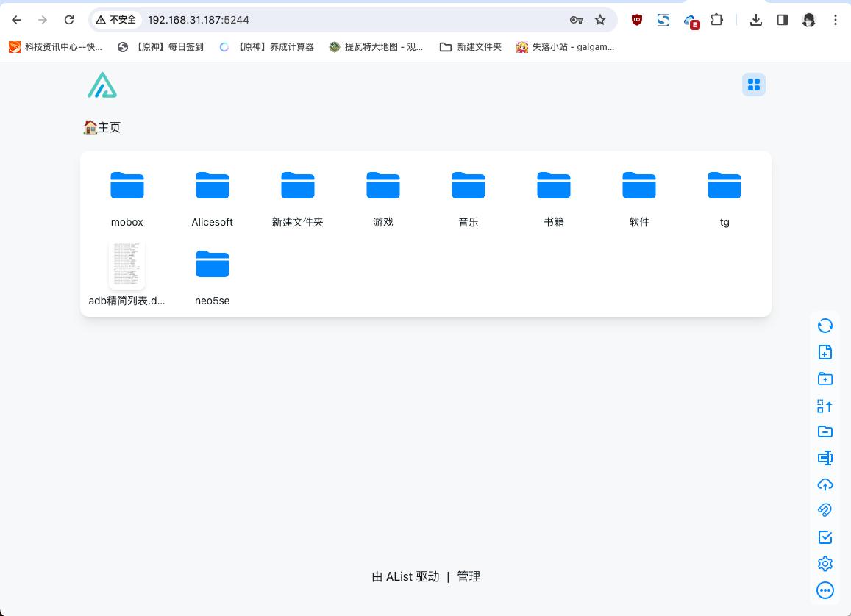Click the recursive move icon with arrow
851x616 pixels.
pos(825,406)
